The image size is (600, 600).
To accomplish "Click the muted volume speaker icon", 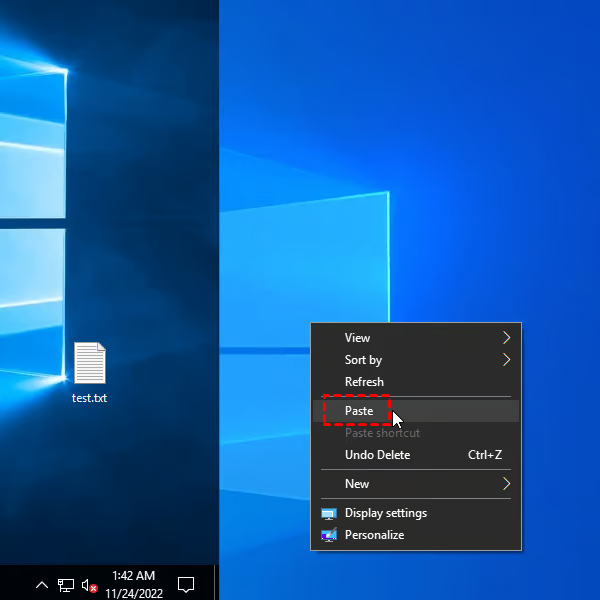I will (x=90, y=584).
